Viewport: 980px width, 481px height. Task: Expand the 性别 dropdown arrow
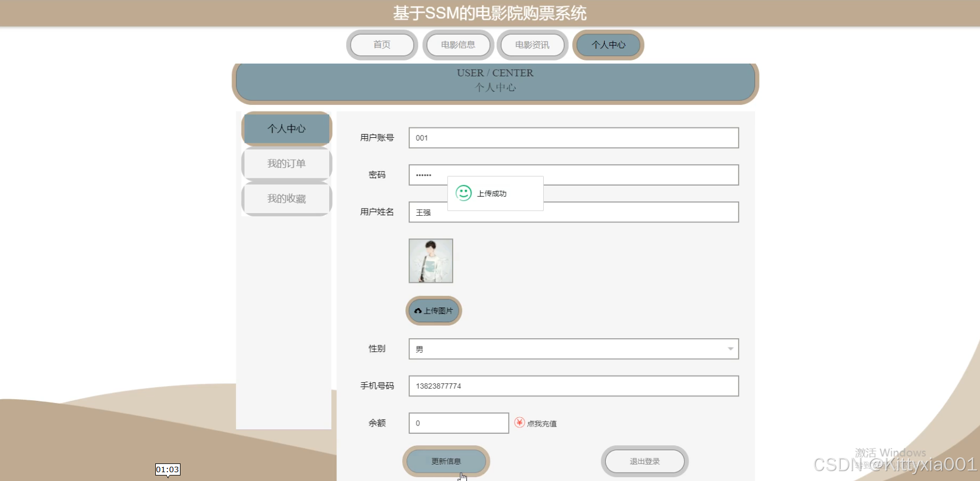point(730,349)
